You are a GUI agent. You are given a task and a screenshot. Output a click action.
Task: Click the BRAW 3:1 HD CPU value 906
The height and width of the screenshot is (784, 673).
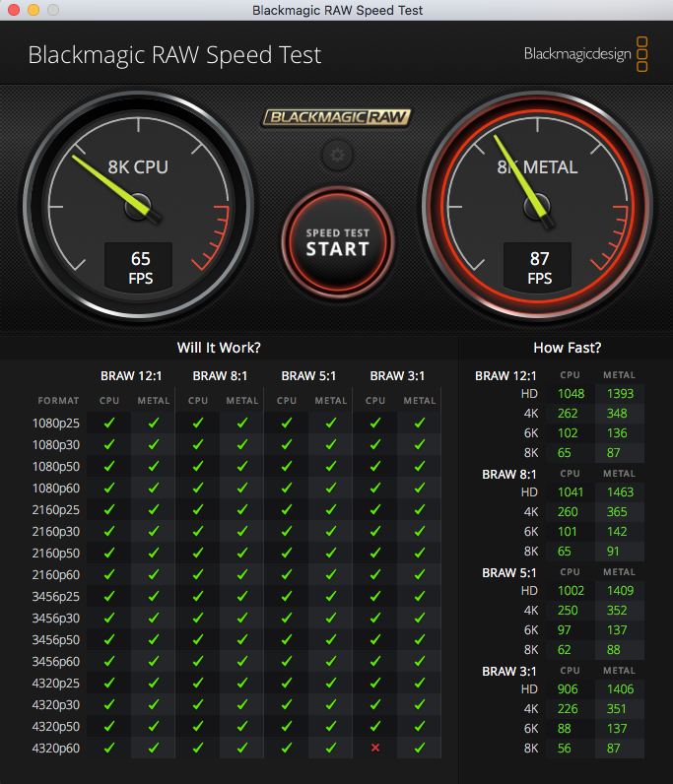pyautogui.click(x=568, y=689)
